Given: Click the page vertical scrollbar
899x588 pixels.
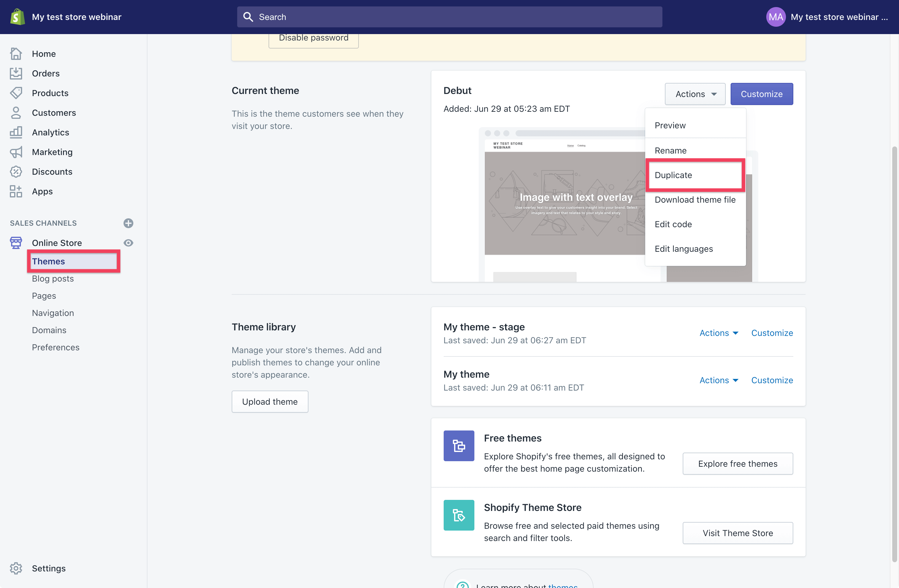Looking at the screenshot, I should [x=894, y=354].
